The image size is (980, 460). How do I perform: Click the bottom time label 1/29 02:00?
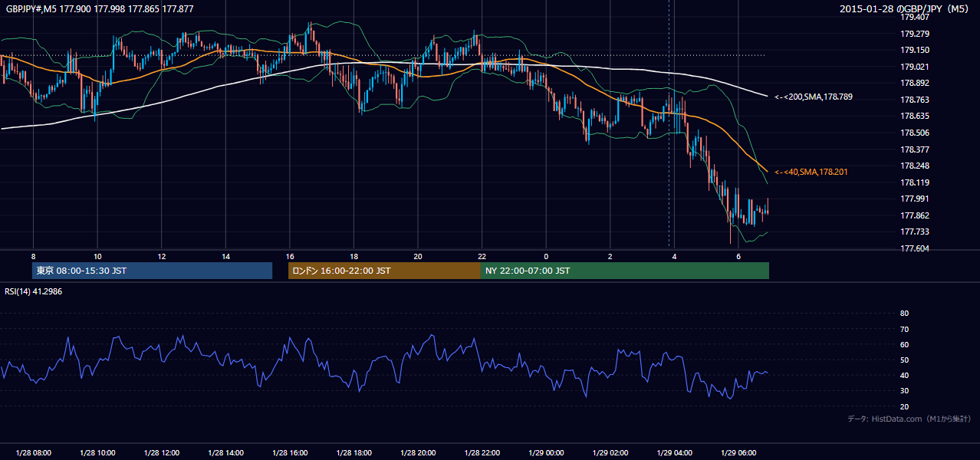(x=610, y=453)
